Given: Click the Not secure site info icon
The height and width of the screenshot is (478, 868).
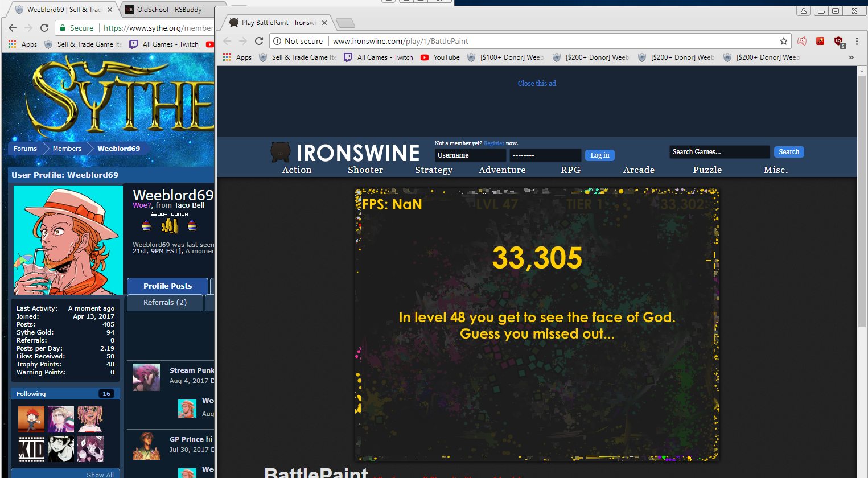Looking at the screenshot, I should tap(277, 41).
